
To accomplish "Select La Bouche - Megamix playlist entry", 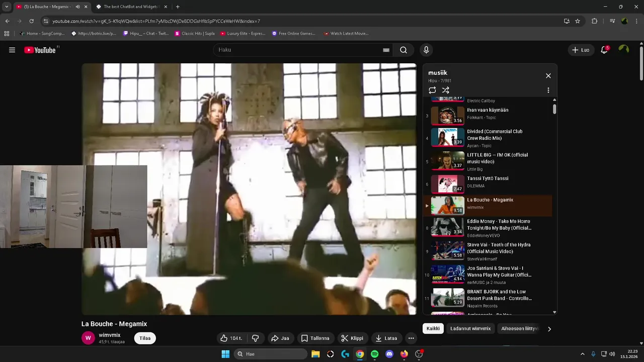I will pyautogui.click(x=488, y=206).
